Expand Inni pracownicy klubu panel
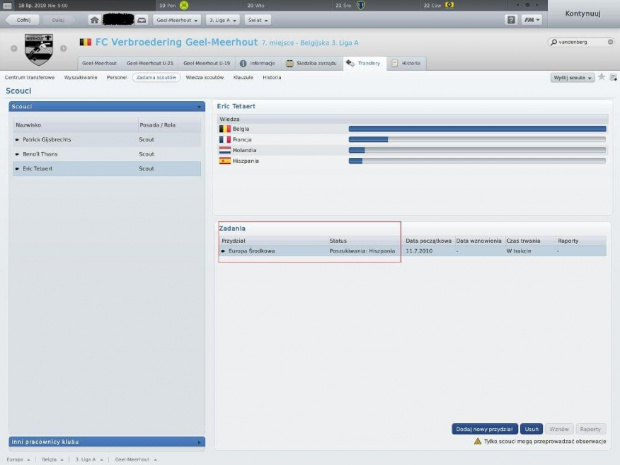This screenshot has height=465, width=620. [107, 442]
